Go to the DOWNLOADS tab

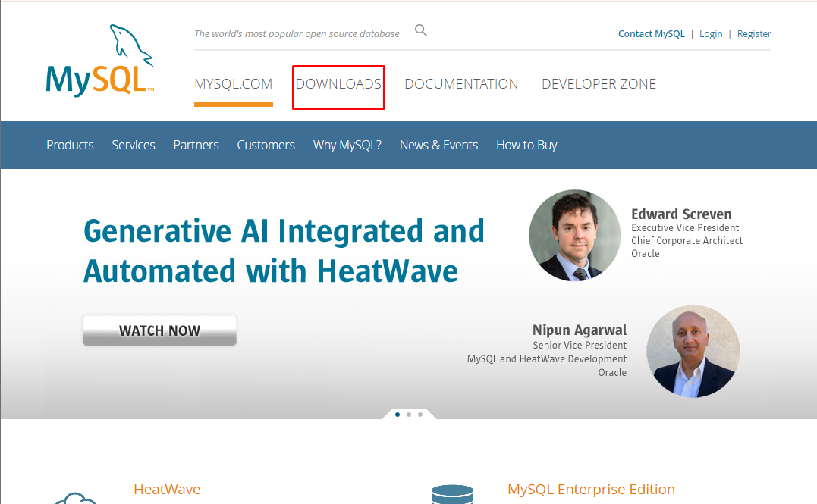coord(338,84)
